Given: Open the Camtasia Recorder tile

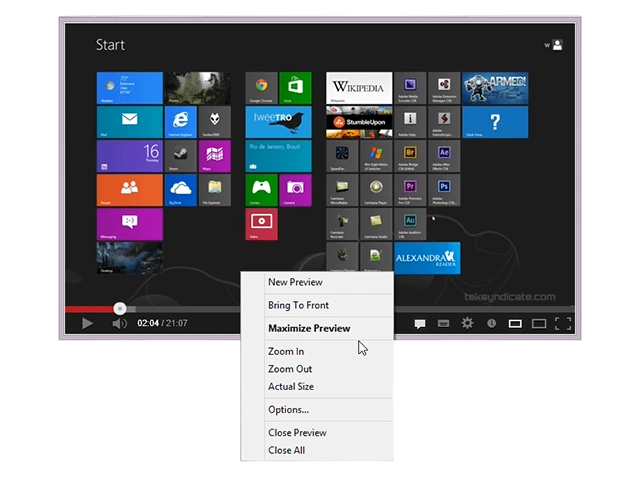Looking at the screenshot, I should point(342,224).
